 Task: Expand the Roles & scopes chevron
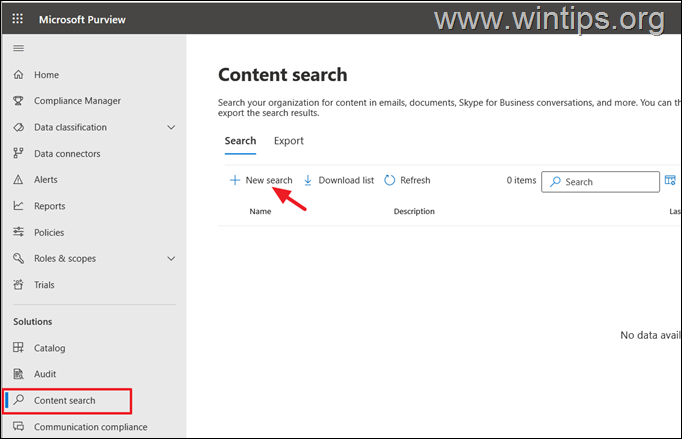(171, 258)
